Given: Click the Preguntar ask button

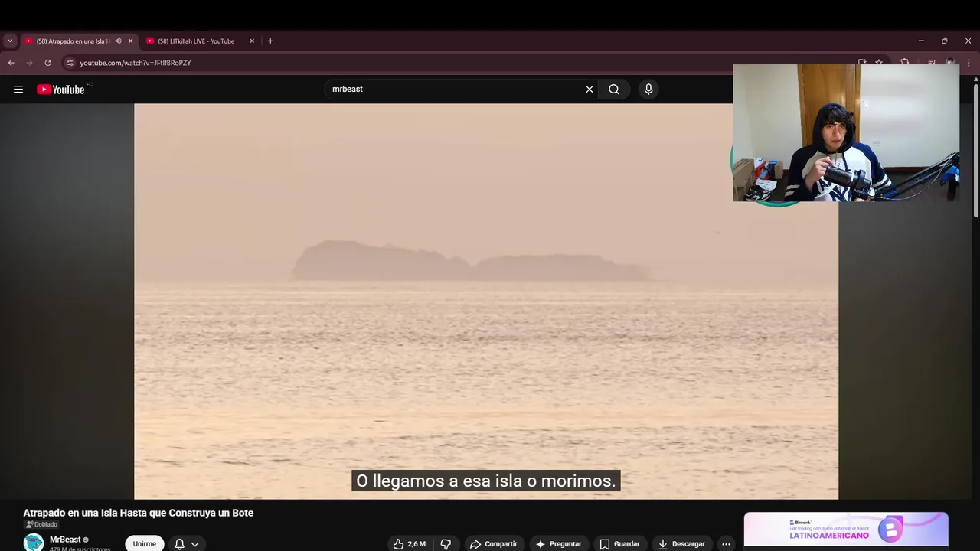Looking at the screenshot, I should (559, 544).
